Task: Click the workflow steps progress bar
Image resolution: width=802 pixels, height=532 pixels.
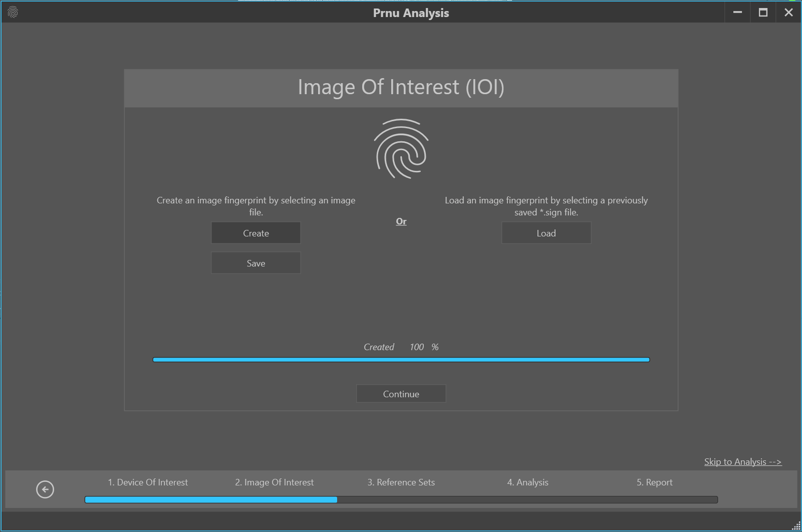Action: (x=401, y=499)
